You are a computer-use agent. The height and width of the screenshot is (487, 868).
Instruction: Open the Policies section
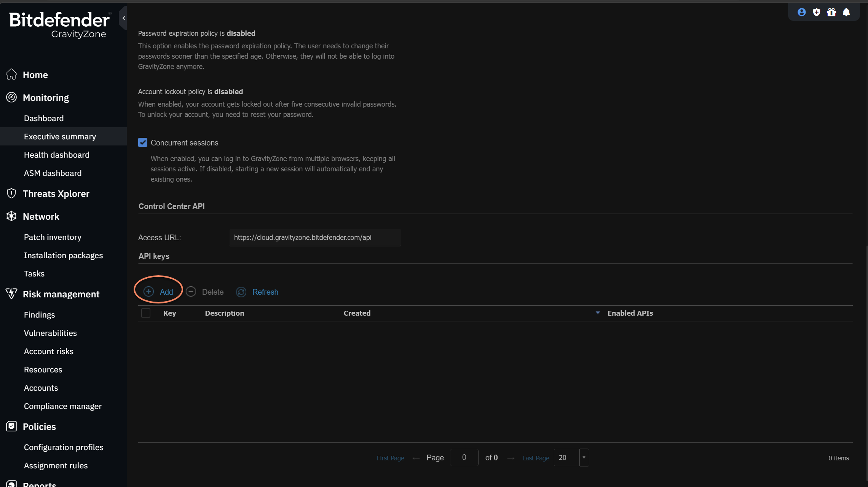pyautogui.click(x=39, y=426)
